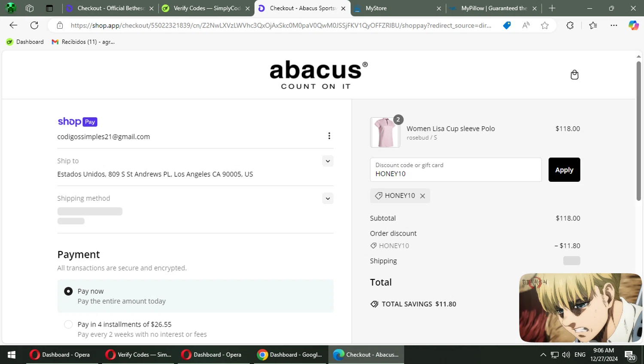Viewport: 644px width, 364px height.
Task: Open browser extensions puzzle icon
Action: pos(570,25)
